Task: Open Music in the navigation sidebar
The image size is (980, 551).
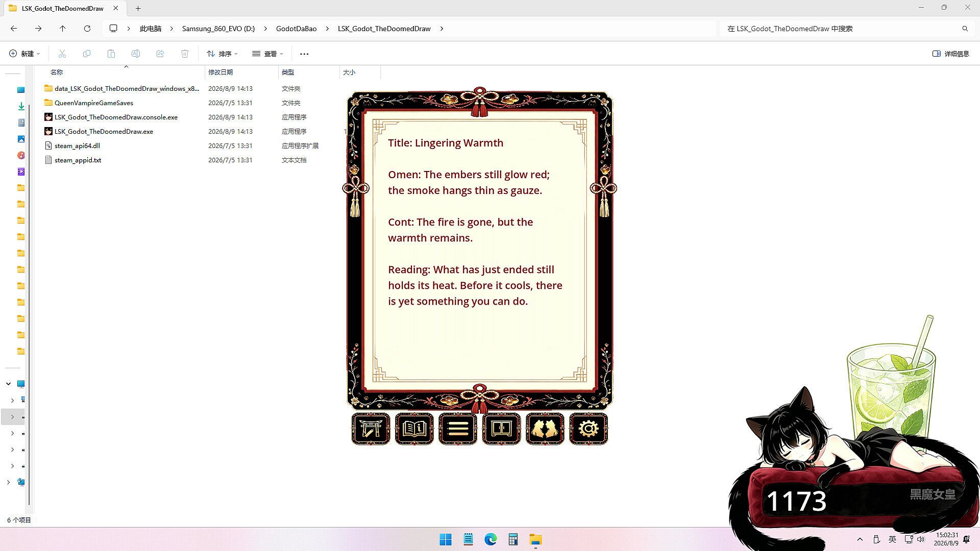Action: (x=21, y=155)
